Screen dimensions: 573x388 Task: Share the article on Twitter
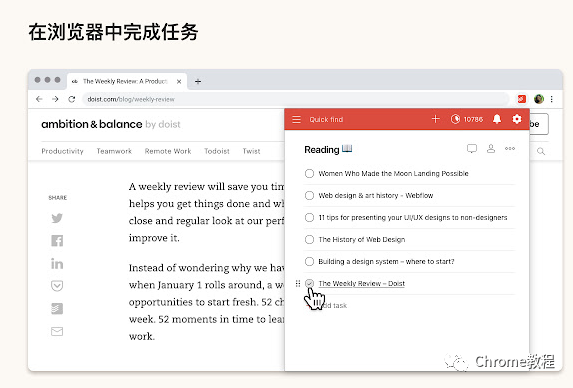tap(57, 218)
